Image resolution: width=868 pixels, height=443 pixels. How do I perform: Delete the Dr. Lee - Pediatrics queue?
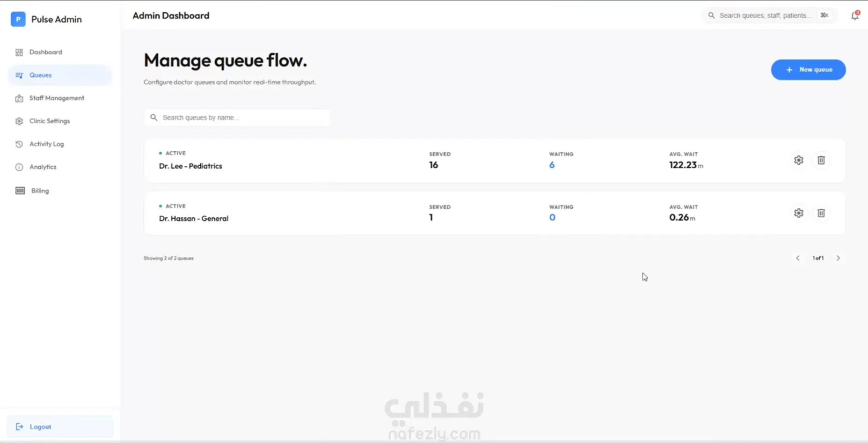(821, 160)
